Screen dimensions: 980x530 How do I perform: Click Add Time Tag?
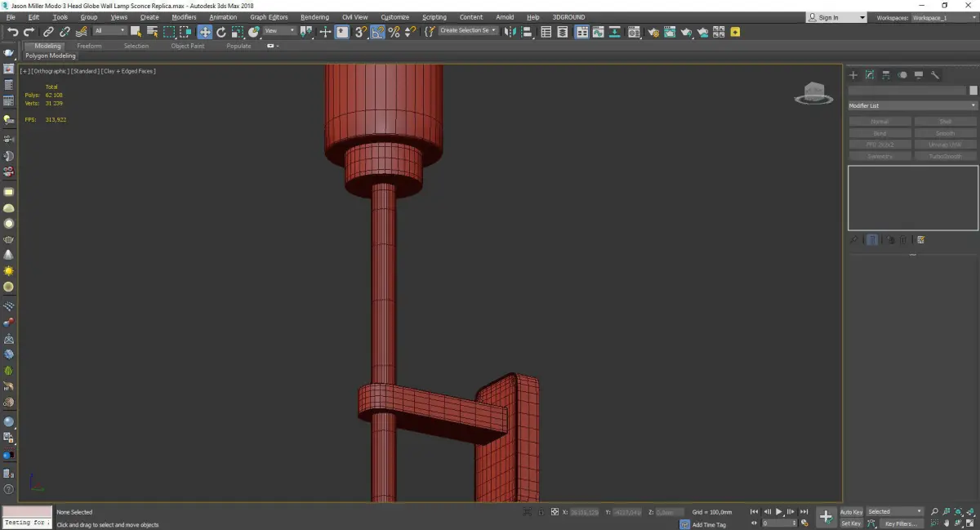pos(709,524)
